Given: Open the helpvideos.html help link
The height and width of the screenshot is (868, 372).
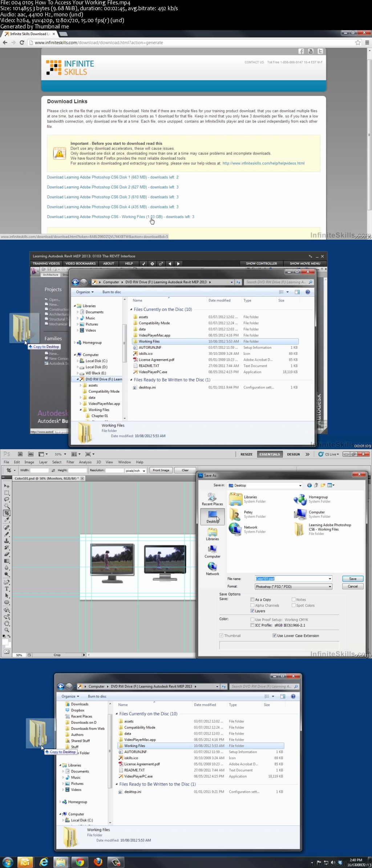Looking at the screenshot, I should coord(263,163).
